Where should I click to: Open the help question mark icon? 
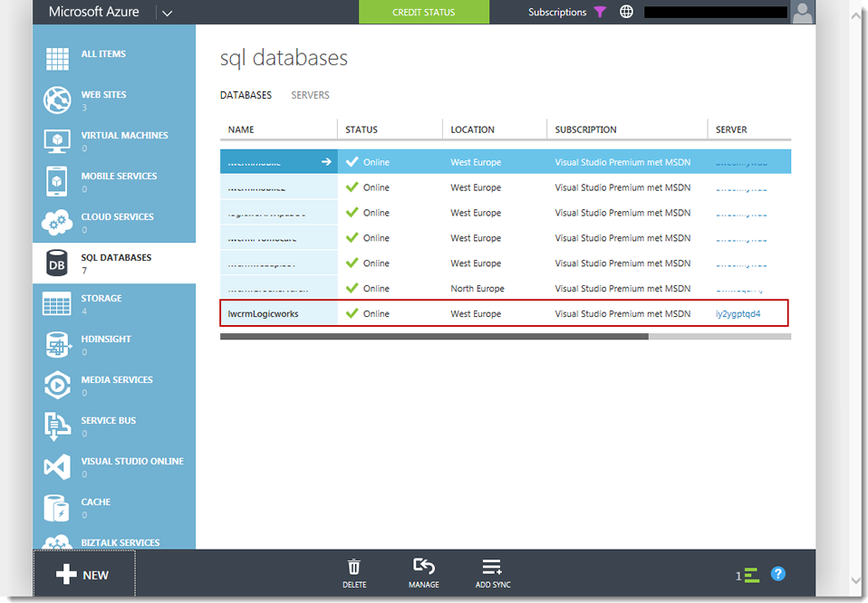pos(777,574)
